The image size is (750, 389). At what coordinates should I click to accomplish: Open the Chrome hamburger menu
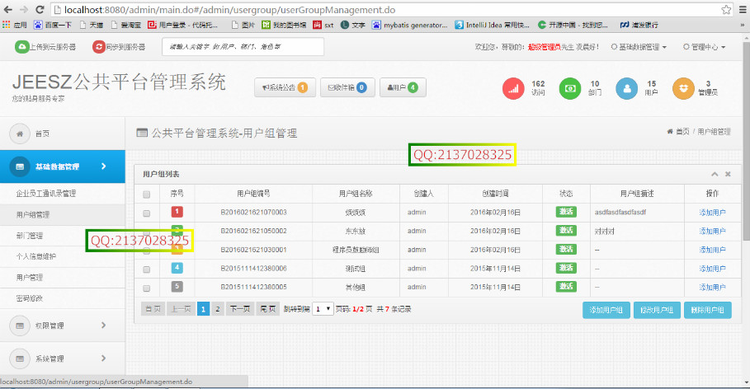pos(743,10)
